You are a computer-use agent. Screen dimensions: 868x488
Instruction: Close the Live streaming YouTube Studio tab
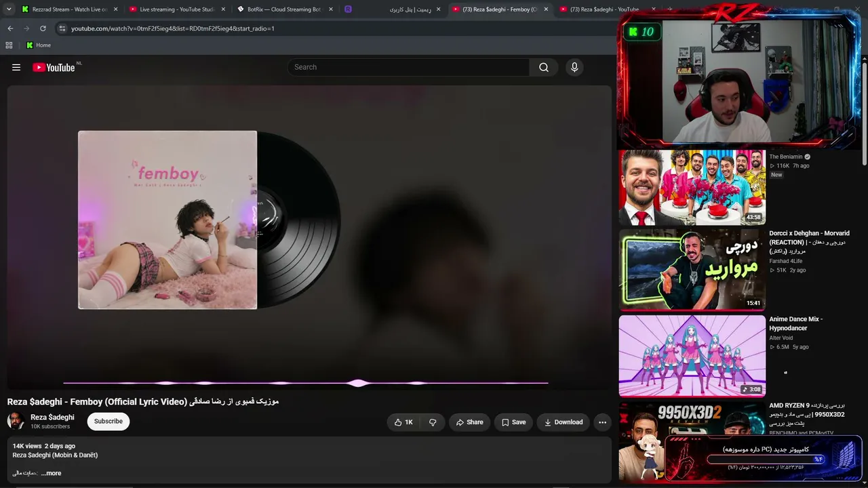tap(223, 9)
